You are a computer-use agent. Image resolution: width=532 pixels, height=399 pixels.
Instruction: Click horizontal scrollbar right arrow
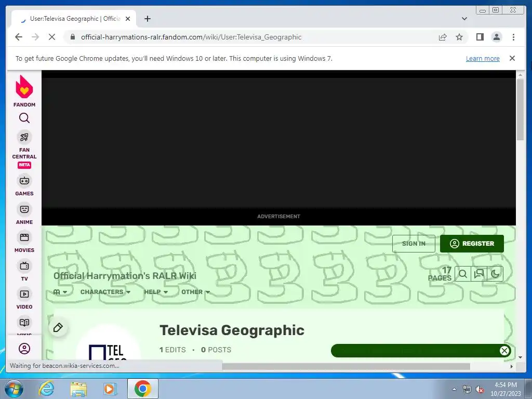point(512,366)
